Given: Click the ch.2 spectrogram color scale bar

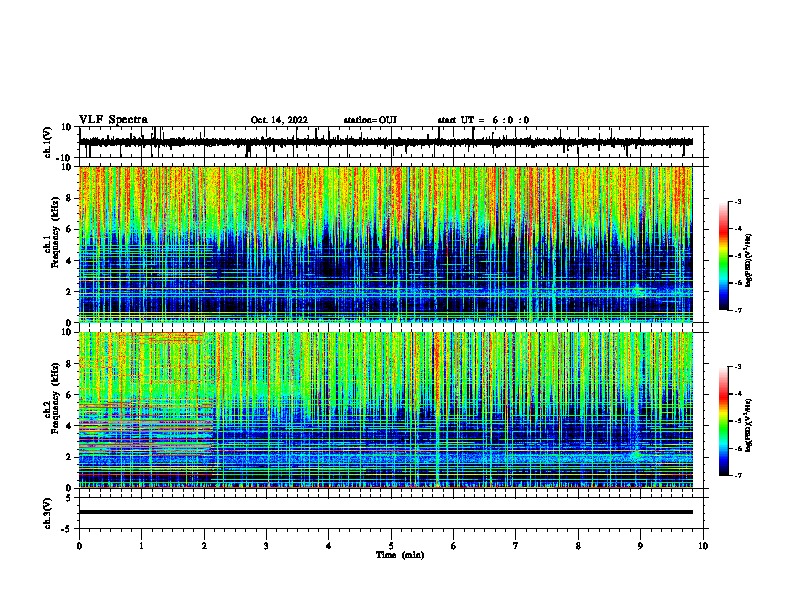Looking at the screenshot, I should pyautogui.click(x=723, y=421).
